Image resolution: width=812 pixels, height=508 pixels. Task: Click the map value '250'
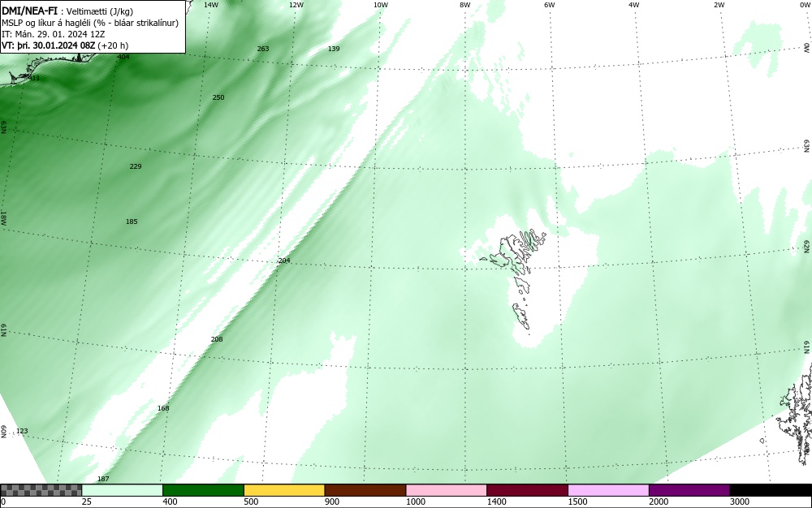[x=218, y=97]
